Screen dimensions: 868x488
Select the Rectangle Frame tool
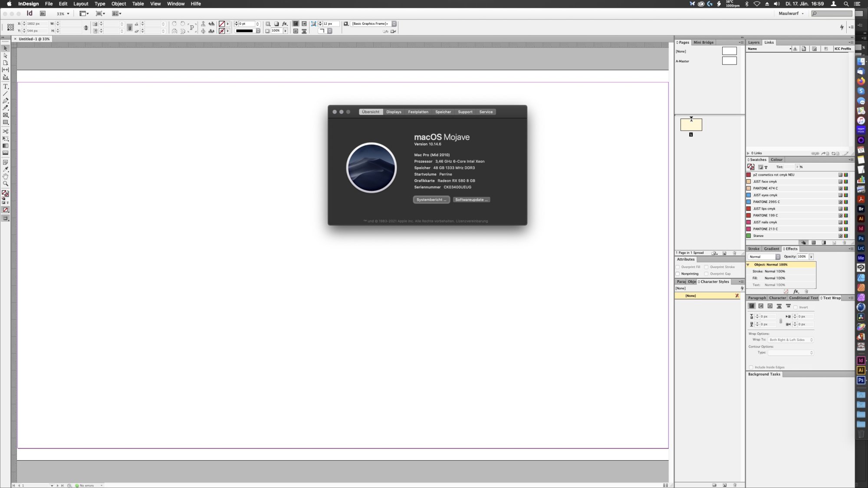pos(6,115)
